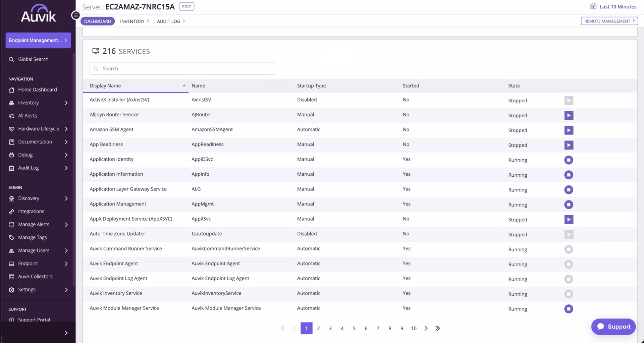Open the INVENTORY tab menu
The height and width of the screenshot is (343, 644).
tap(135, 21)
